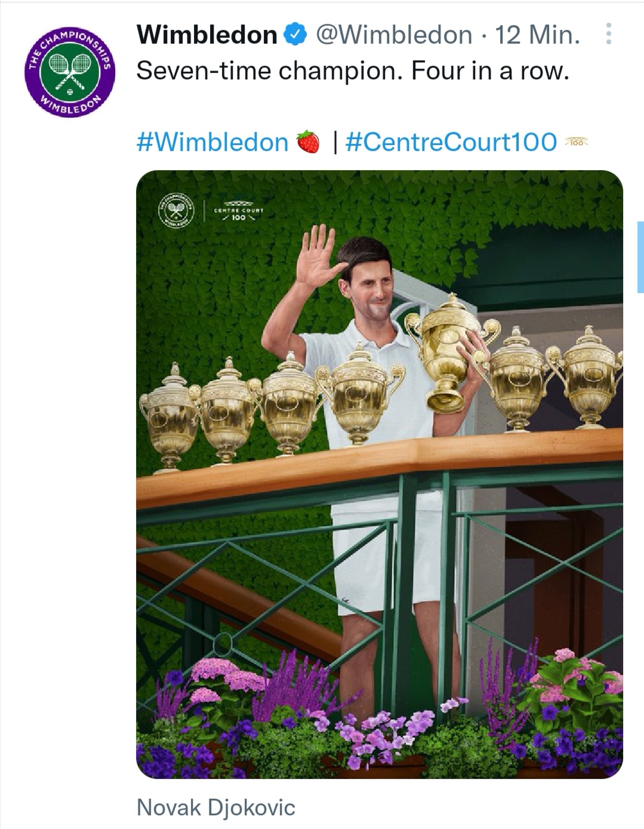Open the trophy illustration image
The image size is (644, 829).
pyautogui.click(x=380, y=474)
